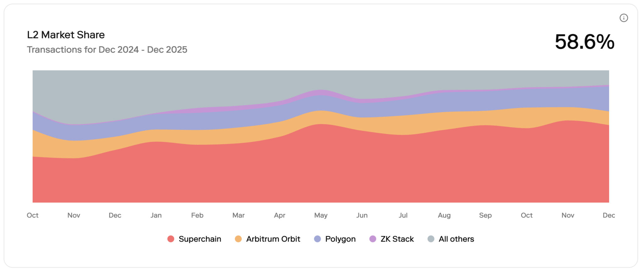Click the purple ZK Stack legend dot

coord(373,239)
